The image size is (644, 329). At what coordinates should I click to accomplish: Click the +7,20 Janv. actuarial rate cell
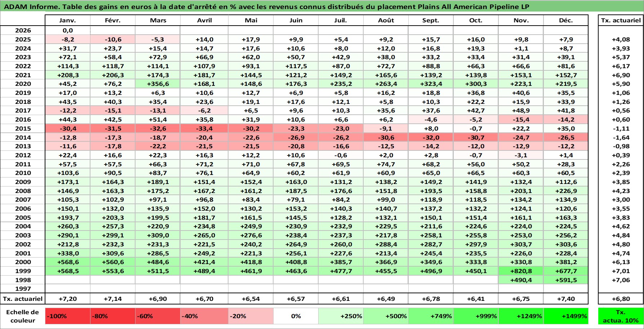(68, 299)
